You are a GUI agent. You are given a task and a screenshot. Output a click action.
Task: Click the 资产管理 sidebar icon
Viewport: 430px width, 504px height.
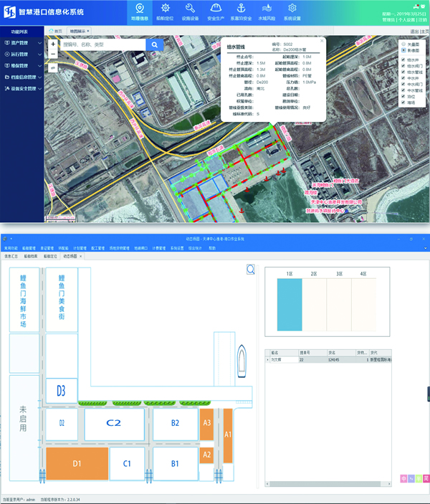tap(7, 43)
